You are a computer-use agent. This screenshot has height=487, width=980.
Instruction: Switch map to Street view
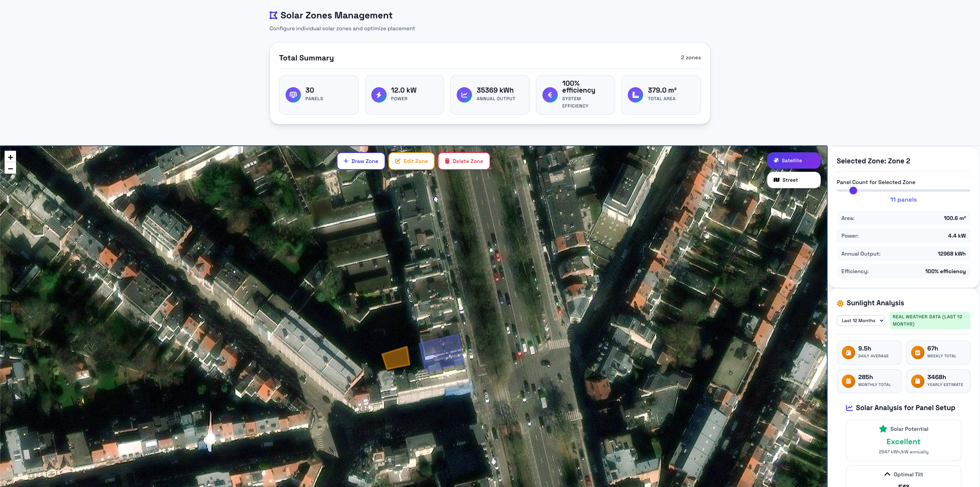click(x=793, y=180)
